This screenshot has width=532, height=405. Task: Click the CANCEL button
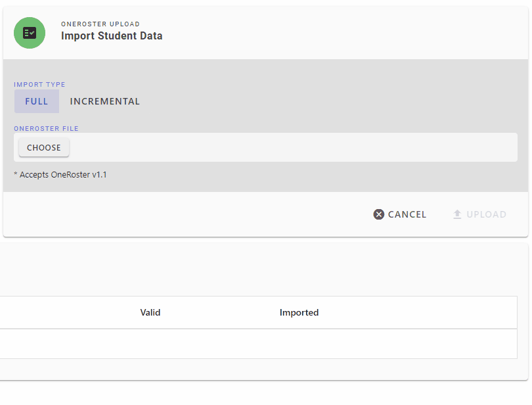coord(400,214)
